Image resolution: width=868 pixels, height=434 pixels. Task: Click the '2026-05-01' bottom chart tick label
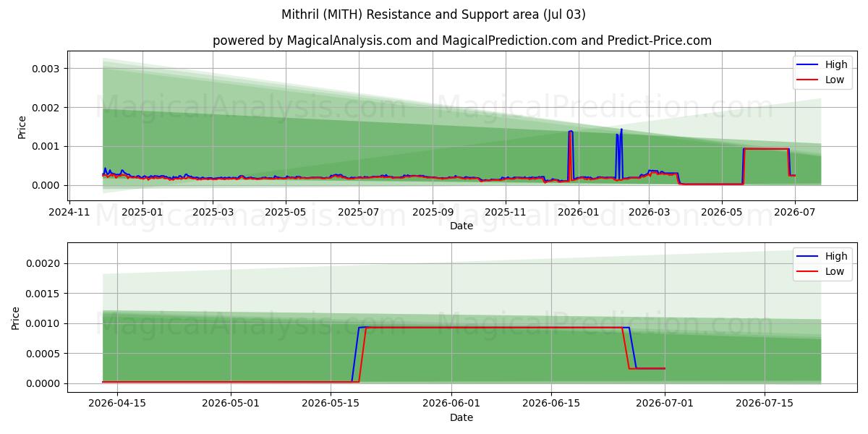pyautogui.click(x=231, y=403)
